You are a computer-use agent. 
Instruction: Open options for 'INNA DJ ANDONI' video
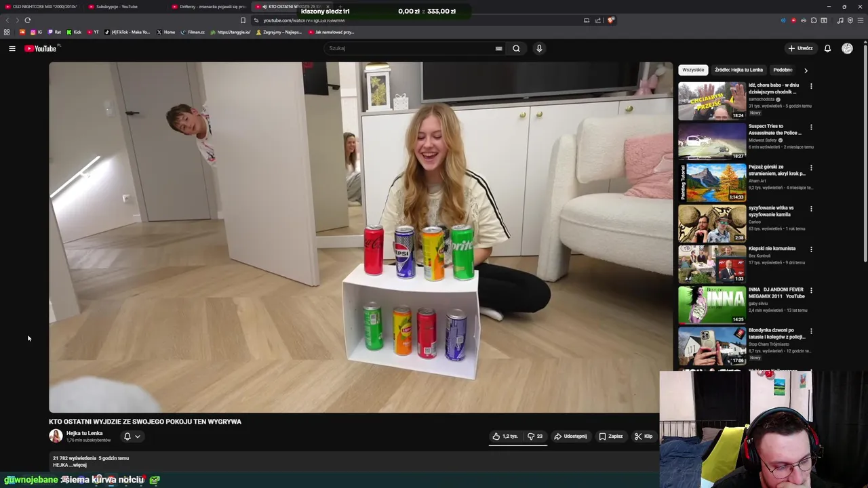click(x=811, y=290)
